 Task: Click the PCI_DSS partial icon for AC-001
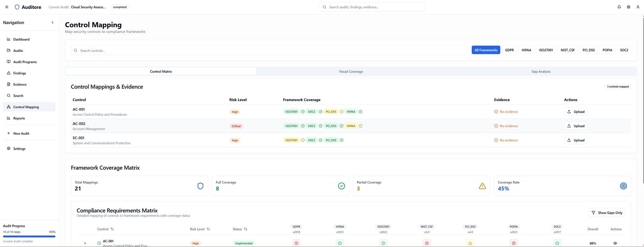coord(470,243)
